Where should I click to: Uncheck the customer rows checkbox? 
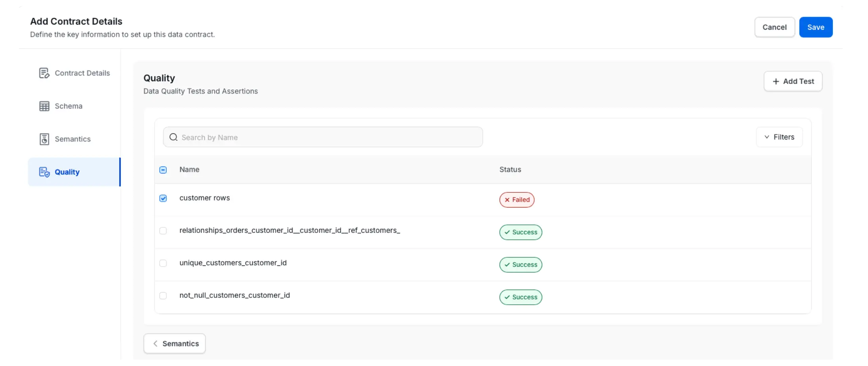click(x=163, y=198)
